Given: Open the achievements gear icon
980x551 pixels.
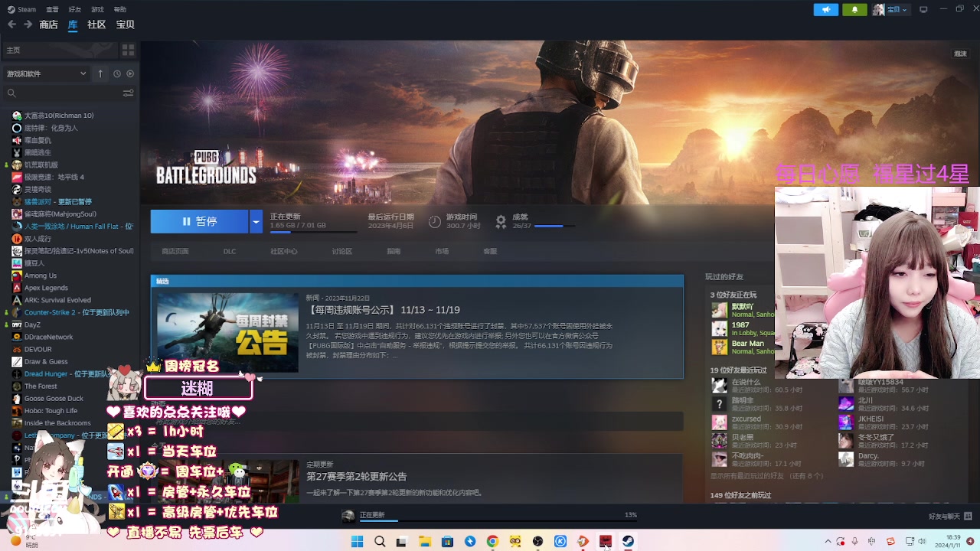Looking at the screenshot, I should [501, 221].
